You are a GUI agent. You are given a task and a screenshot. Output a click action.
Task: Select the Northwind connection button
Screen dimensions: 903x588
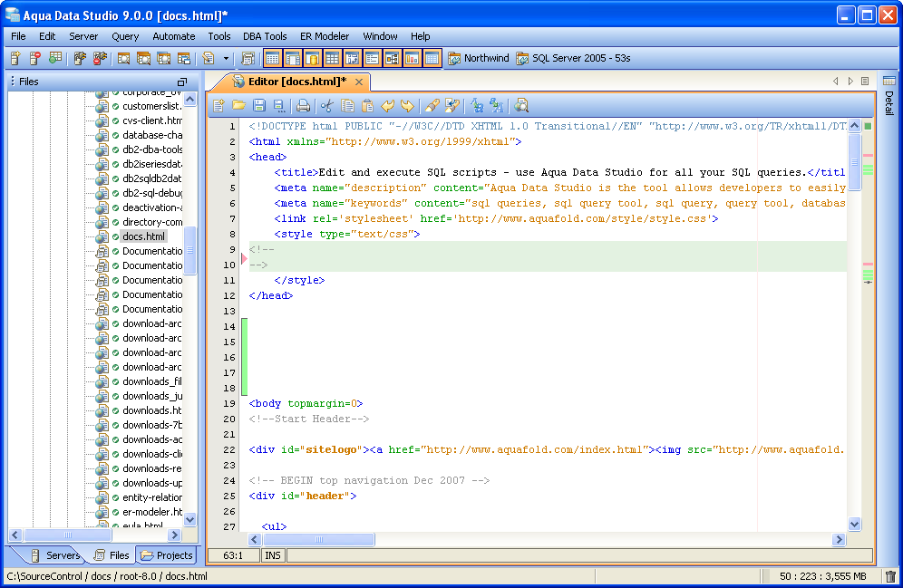click(x=479, y=58)
